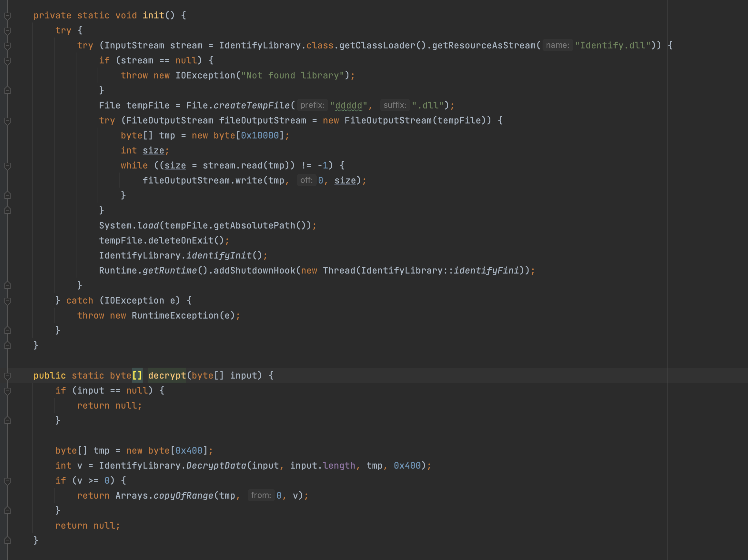Viewport: 748px width, 560px height.
Task: Fold the decrypt method from gutter
Action: 8,376
